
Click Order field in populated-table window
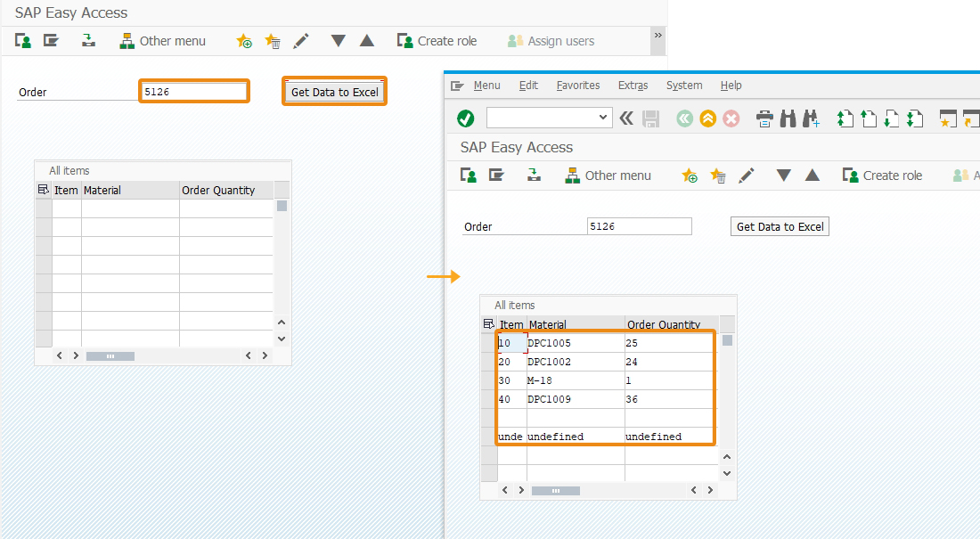(x=640, y=226)
